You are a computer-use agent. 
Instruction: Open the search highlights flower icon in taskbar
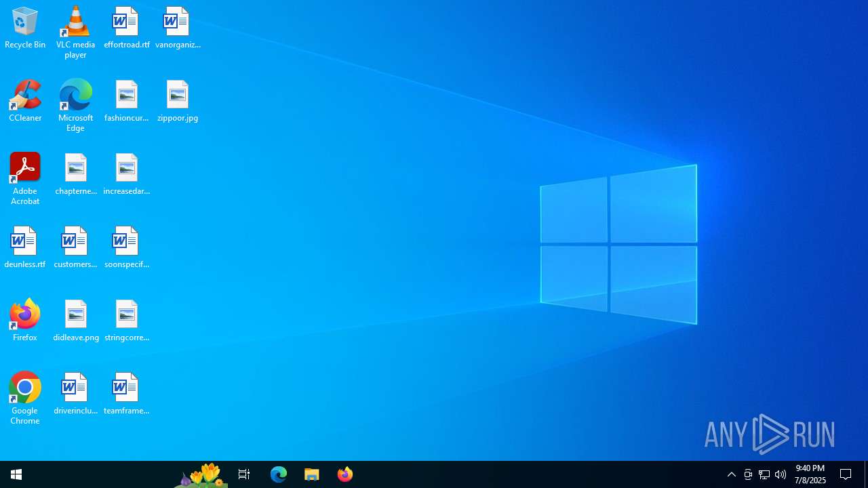pos(201,474)
